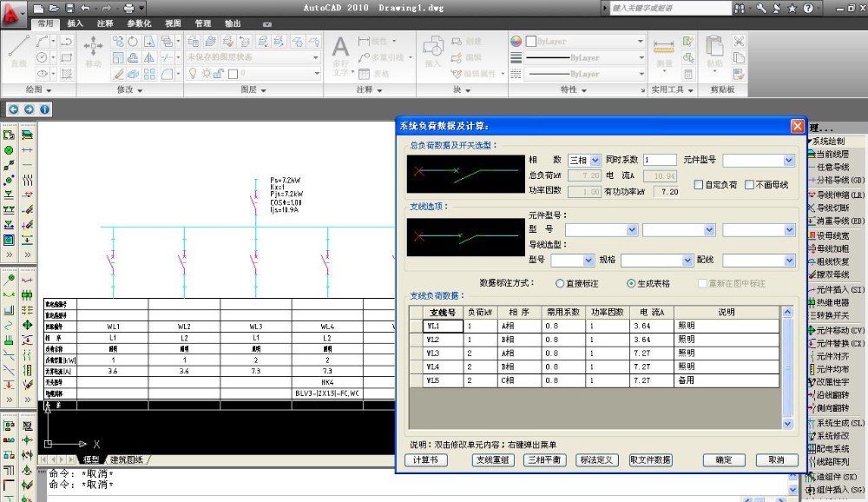Image resolution: width=868 pixels, height=502 pixels.
Task: Open the 参数化 ribbon tab
Action: 139,23
